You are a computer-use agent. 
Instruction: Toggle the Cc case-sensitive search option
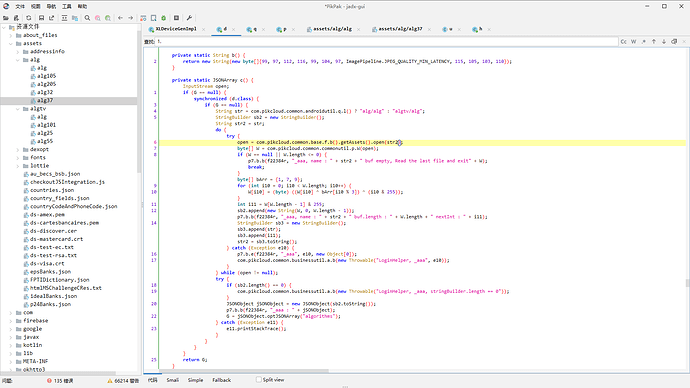(x=624, y=41)
